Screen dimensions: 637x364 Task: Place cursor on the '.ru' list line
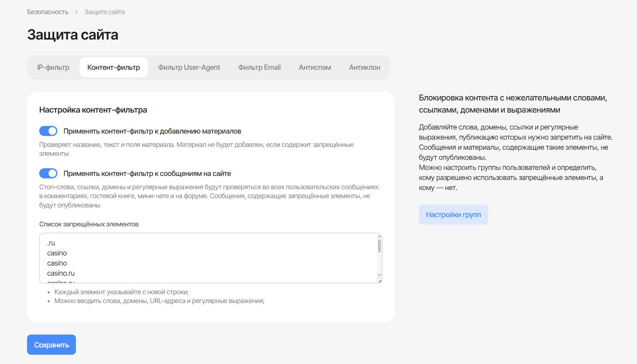coord(51,243)
